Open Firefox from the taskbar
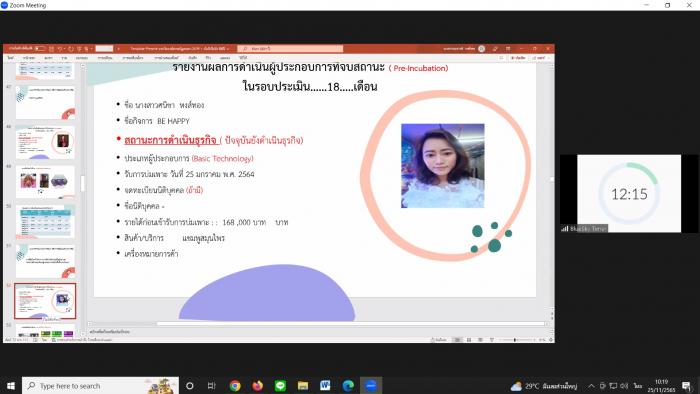Screen dimensions: 700x394 point(258,386)
